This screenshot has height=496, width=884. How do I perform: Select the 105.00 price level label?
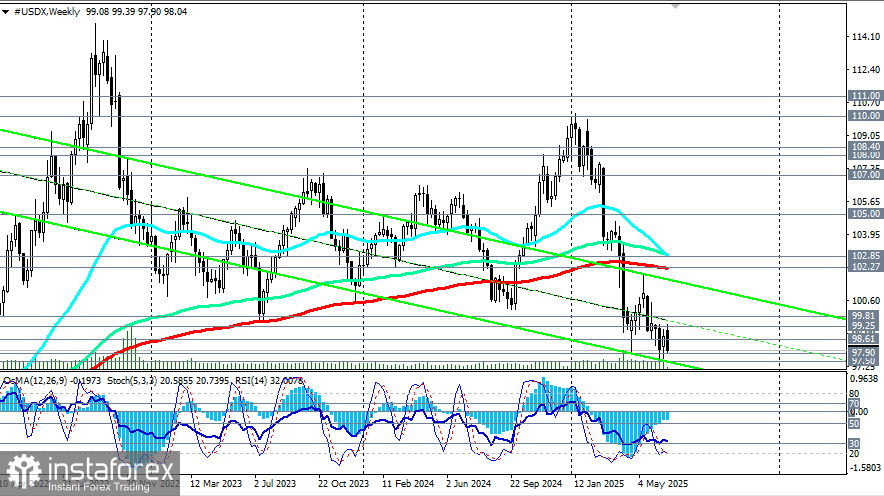[865, 214]
